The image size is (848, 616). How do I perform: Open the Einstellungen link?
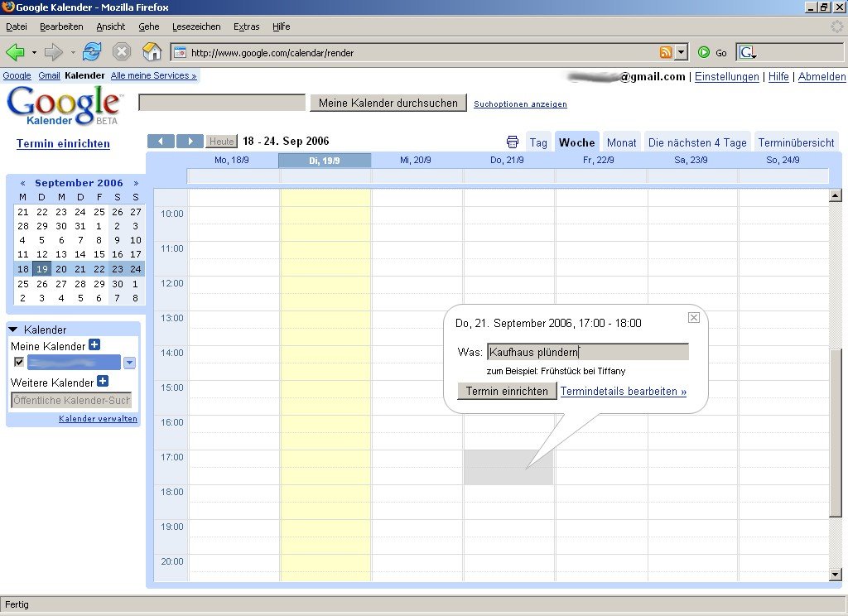727,77
